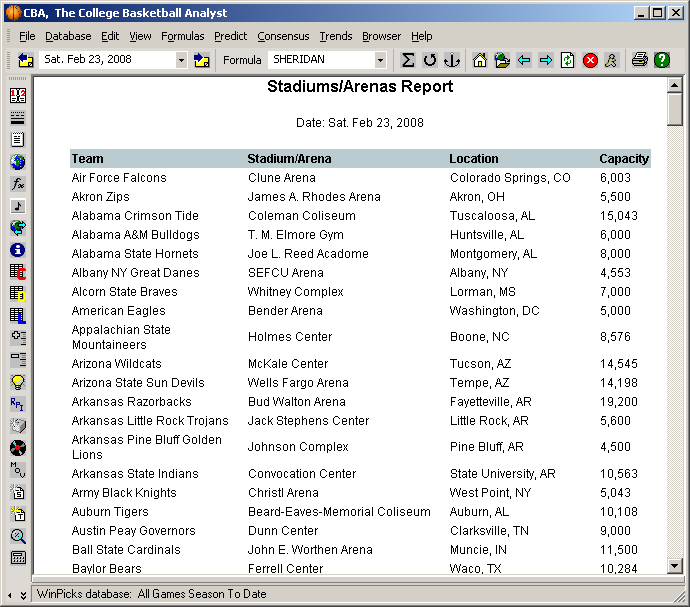Click the scoreboard 1-2 sidebar icon

point(18,96)
